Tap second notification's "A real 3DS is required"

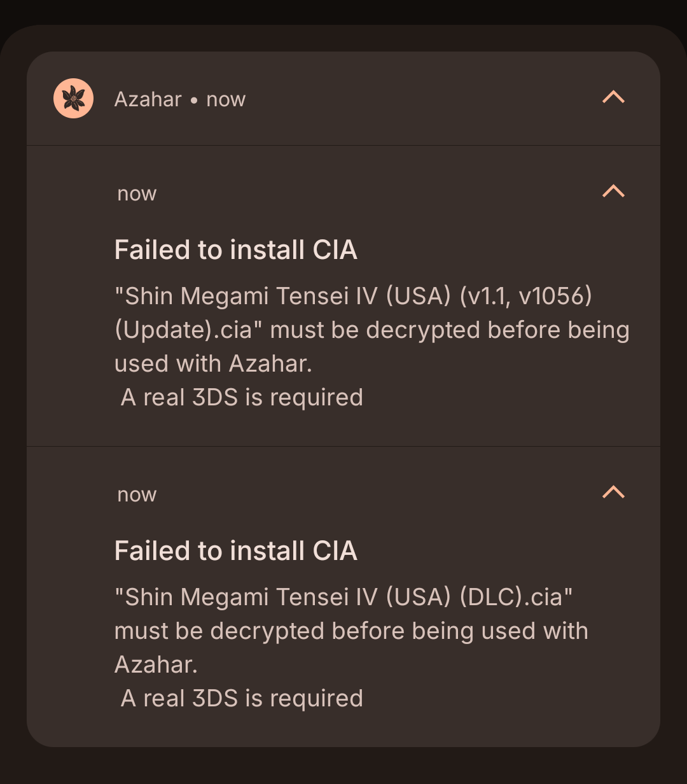click(x=242, y=698)
